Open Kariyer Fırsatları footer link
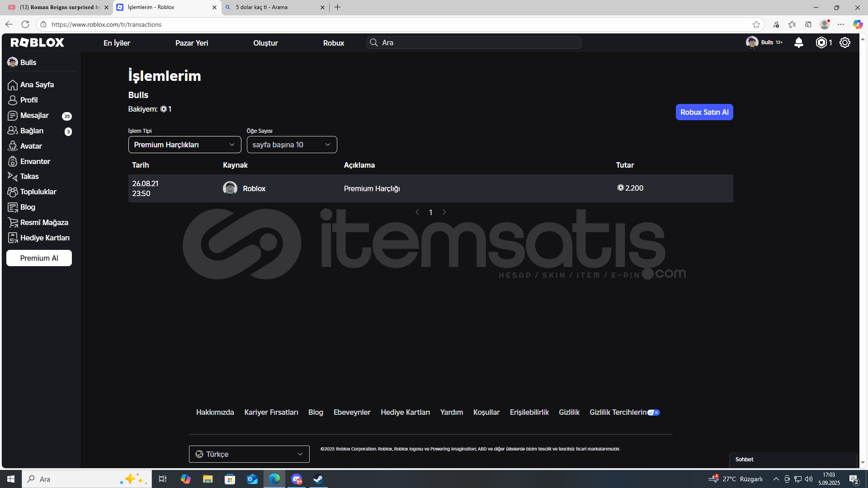 [271, 413]
